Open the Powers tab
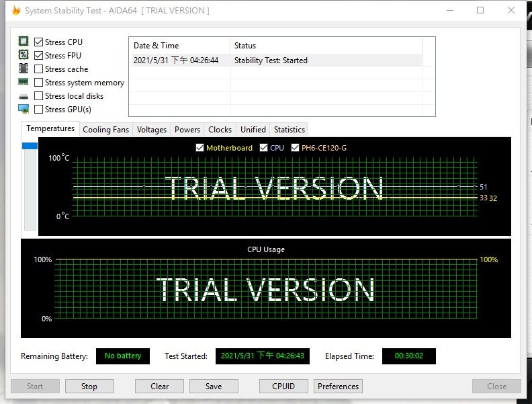 (x=187, y=130)
